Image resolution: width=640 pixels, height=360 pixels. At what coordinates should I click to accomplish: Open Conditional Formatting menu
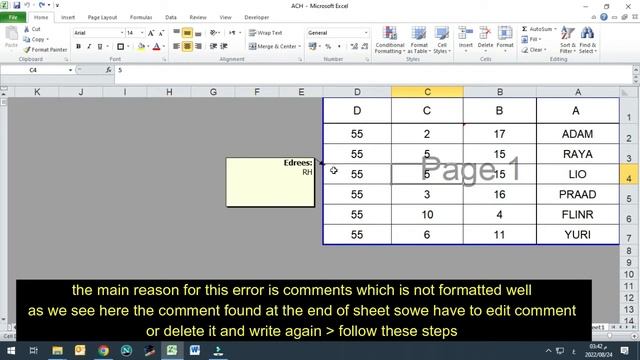(x=390, y=40)
